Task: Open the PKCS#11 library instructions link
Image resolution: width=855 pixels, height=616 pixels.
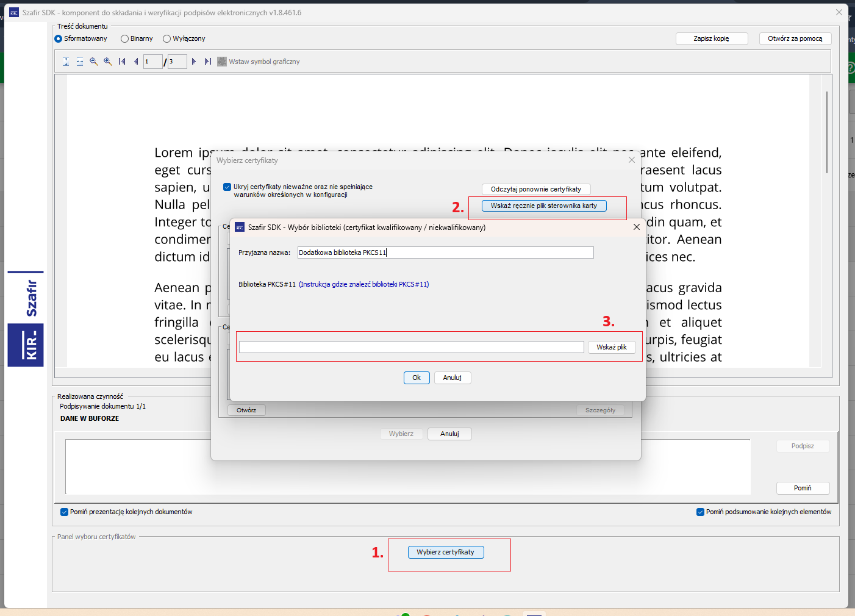Action: (x=364, y=284)
